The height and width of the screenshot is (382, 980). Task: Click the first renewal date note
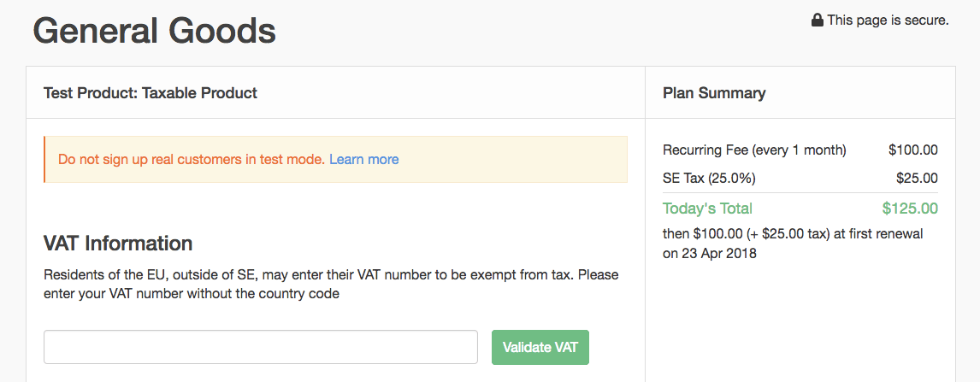click(793, 244)
